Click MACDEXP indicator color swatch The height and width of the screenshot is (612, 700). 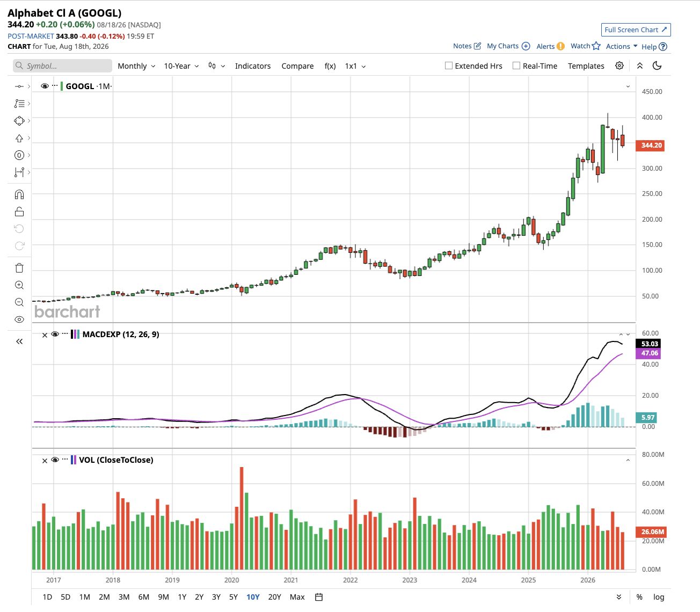(76, 334)
